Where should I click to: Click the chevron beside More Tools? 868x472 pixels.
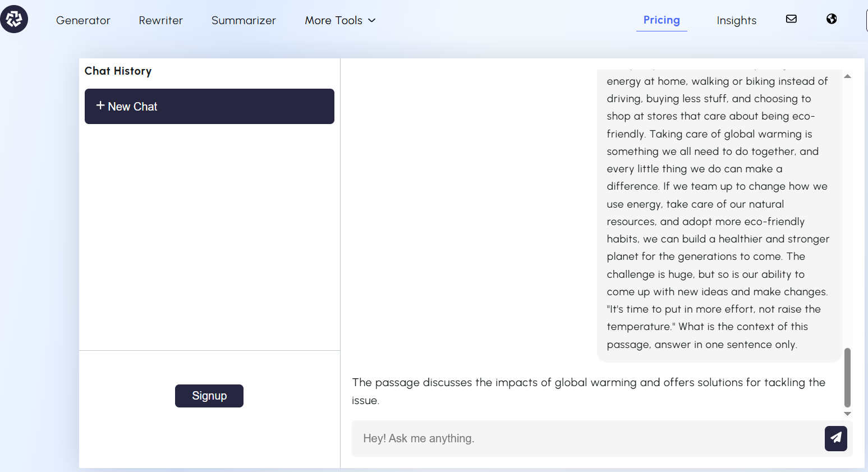[371, 20]
